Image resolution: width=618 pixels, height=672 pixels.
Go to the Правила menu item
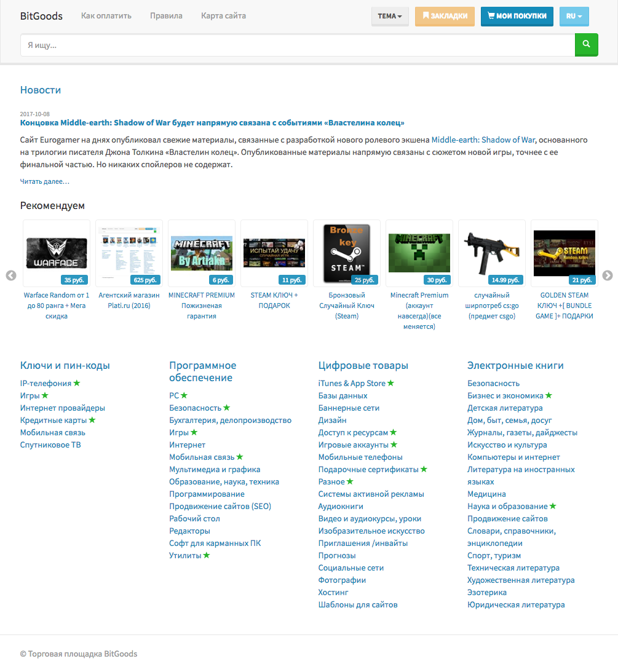[x=166, y=16]
